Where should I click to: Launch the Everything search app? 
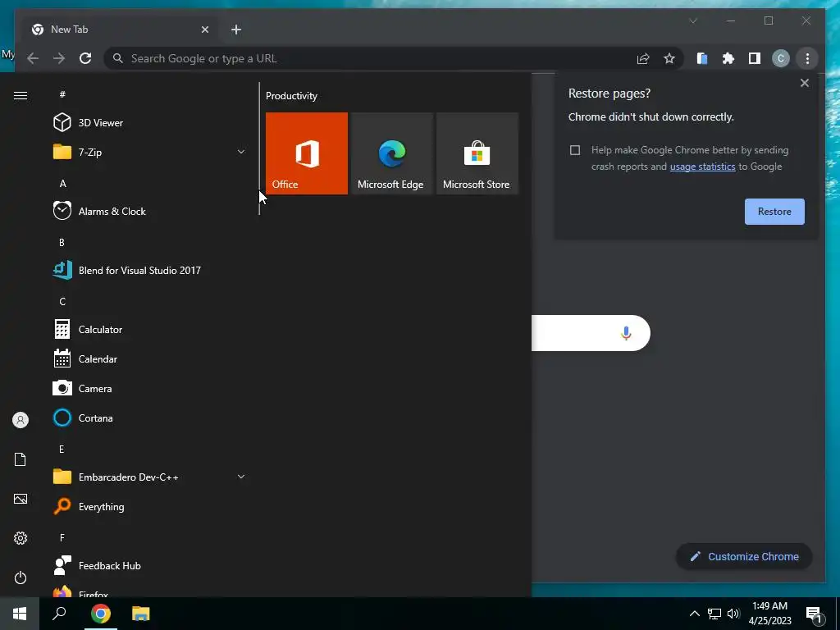pos(149,506)
